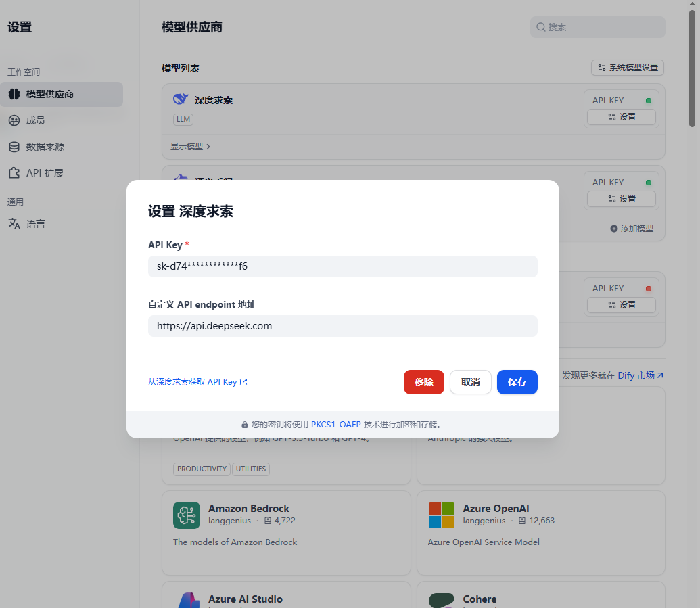This screenshot has height=608, width=700.
Task: Click the install count icon beside 12,663
Action: point(522,521)
